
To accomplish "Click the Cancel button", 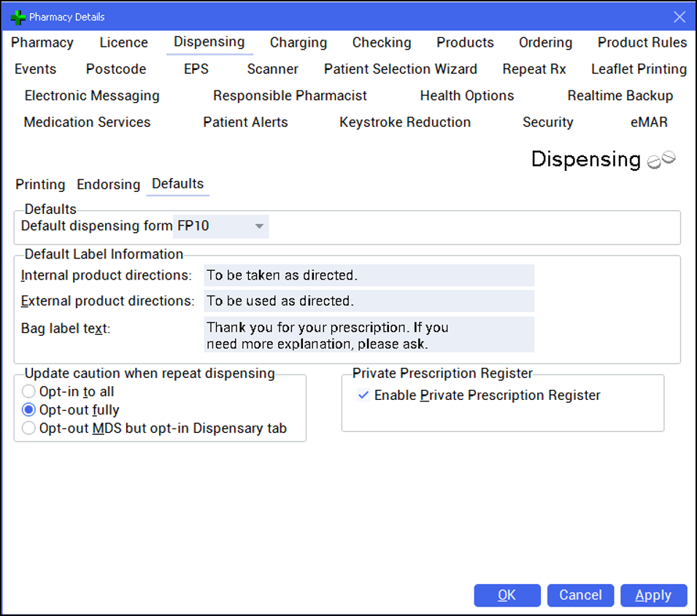I will (x=580, y=596).
